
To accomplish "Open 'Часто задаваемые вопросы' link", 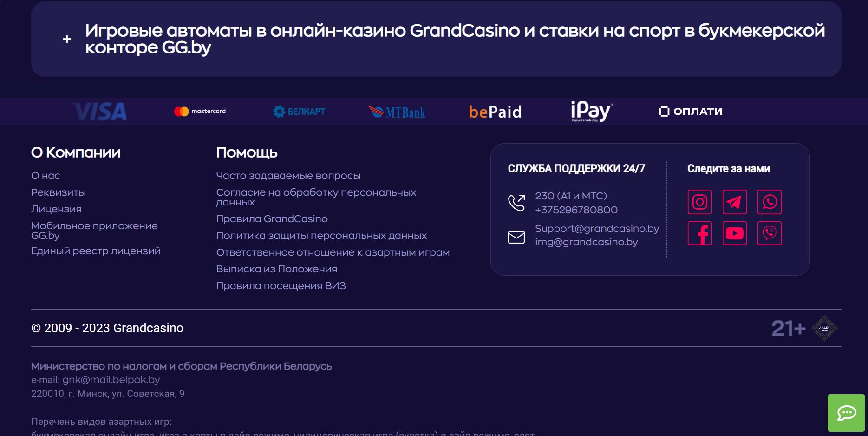I will pyautogui.click(x=288, y=176).
